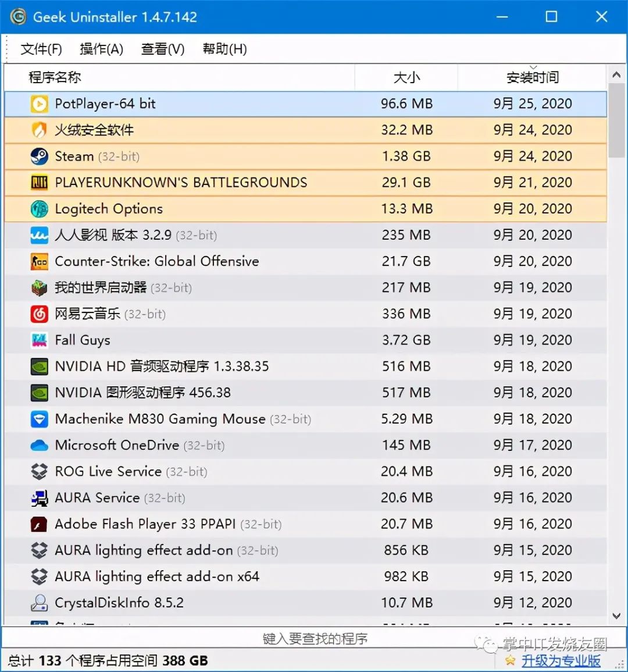The image size is (628, 672).
Task: Click the 9月 17, 2020 install date
Action: pos(533,445)
